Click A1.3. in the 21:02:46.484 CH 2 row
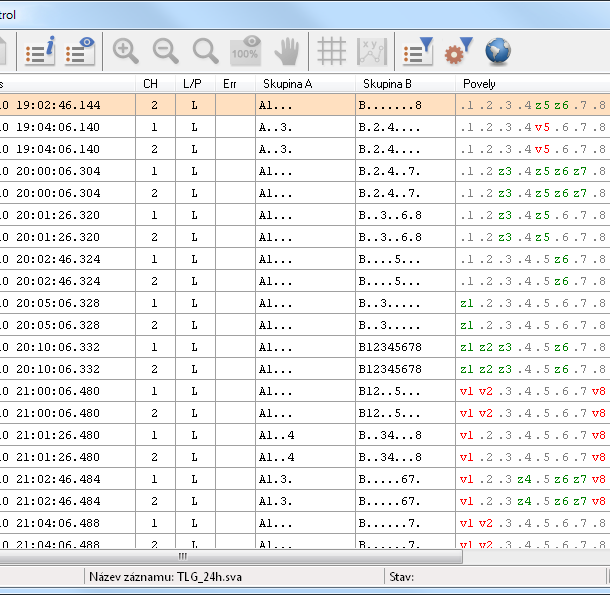Viewport: 610px width, 595px height. (x=275, y=501)
